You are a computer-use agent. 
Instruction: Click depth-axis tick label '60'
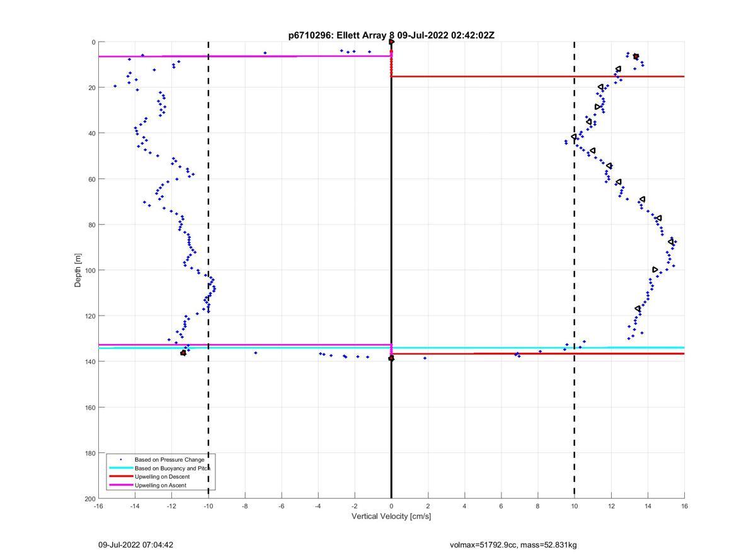pyautogui.click(x=92, y=179)
